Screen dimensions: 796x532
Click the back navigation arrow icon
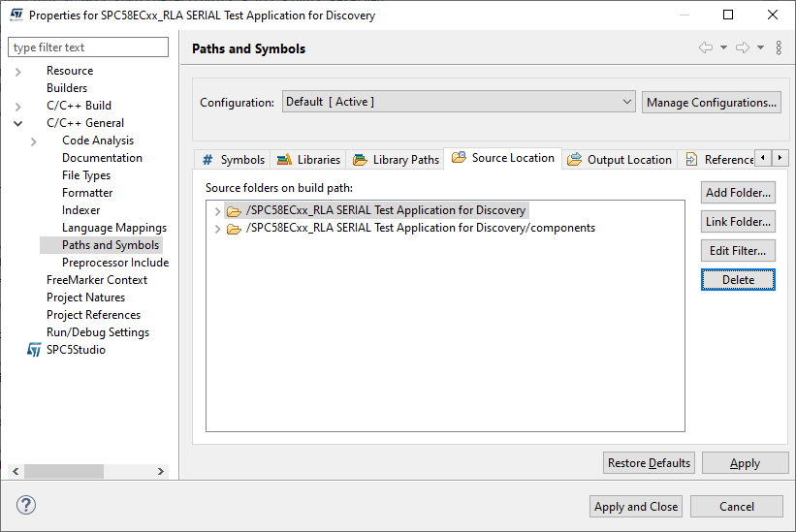pyautogui.click(x=706, y=48)
